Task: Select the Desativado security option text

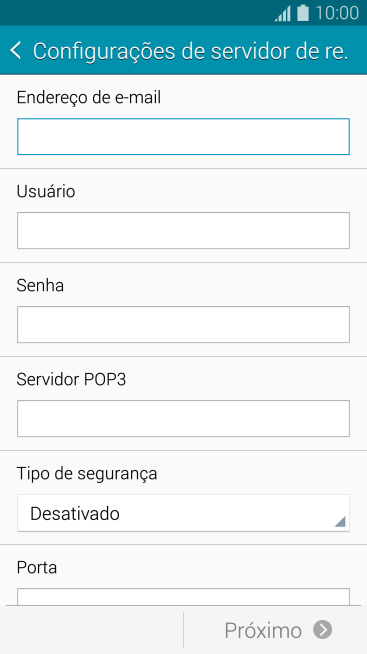Action: pos(75,513)
